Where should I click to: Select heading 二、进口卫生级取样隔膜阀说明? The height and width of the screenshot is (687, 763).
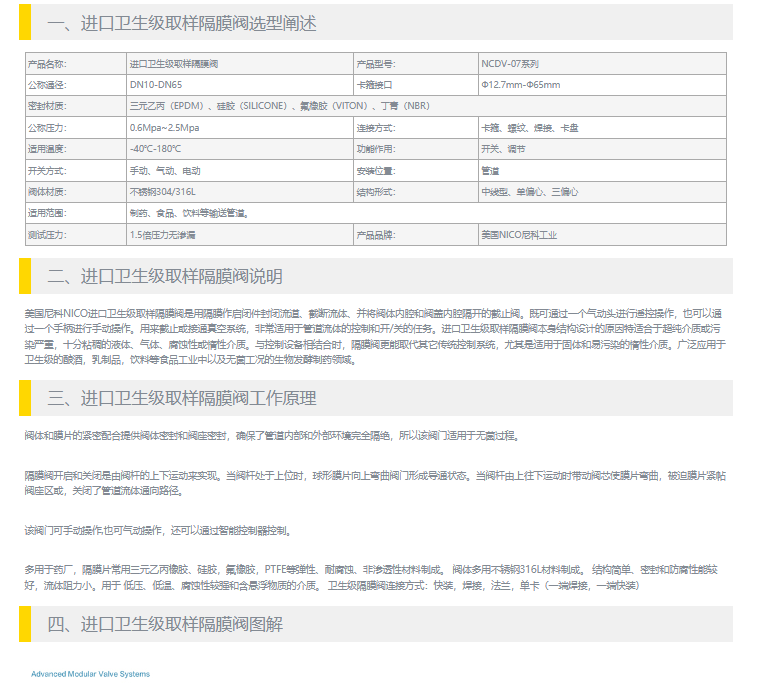(x=165, y=276)
